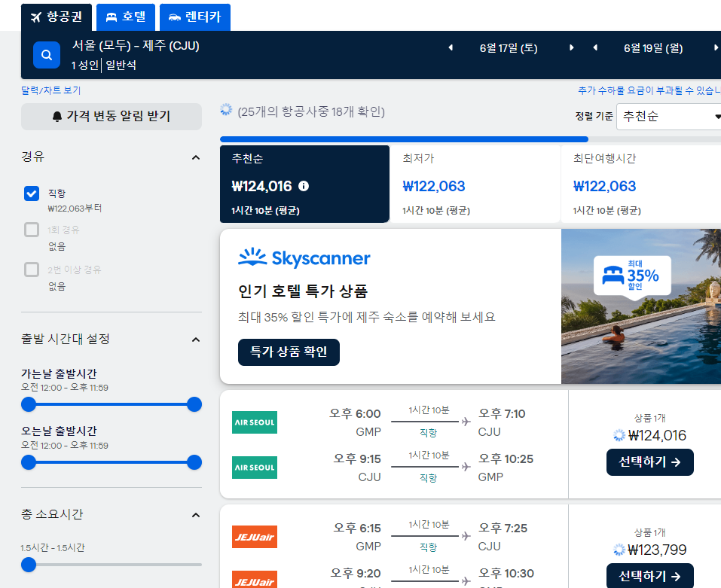721x588 pixels.
Task: Open the 추천순 sort dropdown
Action: pos(668,116)
